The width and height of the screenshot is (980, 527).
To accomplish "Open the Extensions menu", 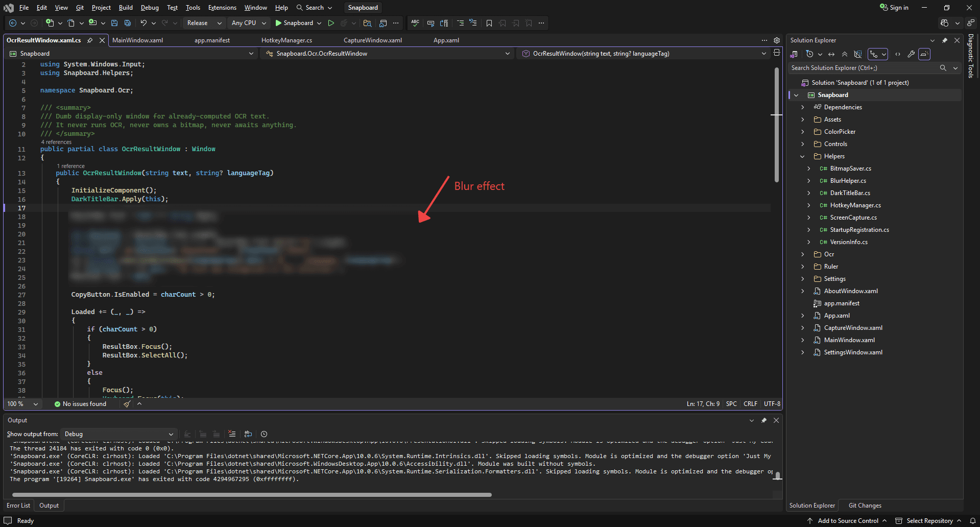I will click(x=222, y=8).
